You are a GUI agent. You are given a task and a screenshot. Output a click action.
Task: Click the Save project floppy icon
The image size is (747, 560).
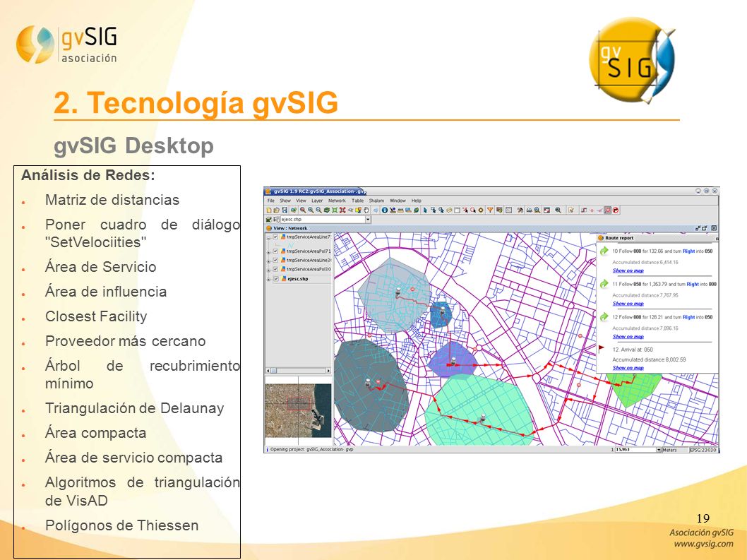[285, 210]
